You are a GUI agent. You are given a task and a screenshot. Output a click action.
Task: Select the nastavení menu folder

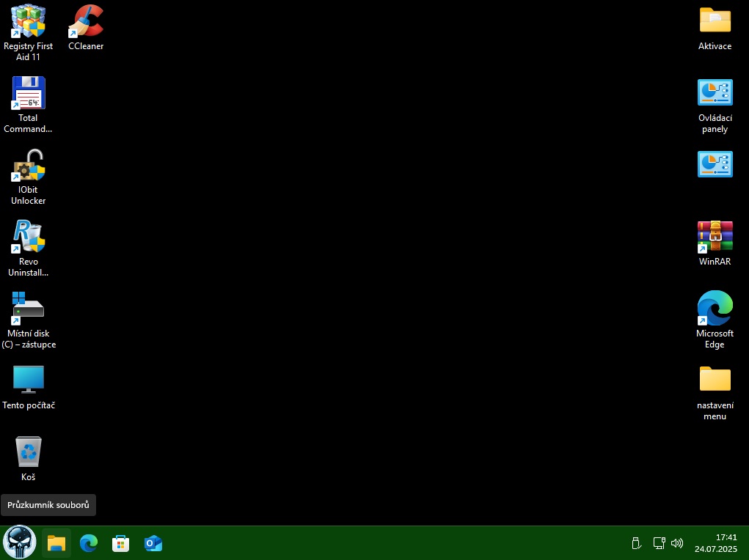(x=715, y=380)
